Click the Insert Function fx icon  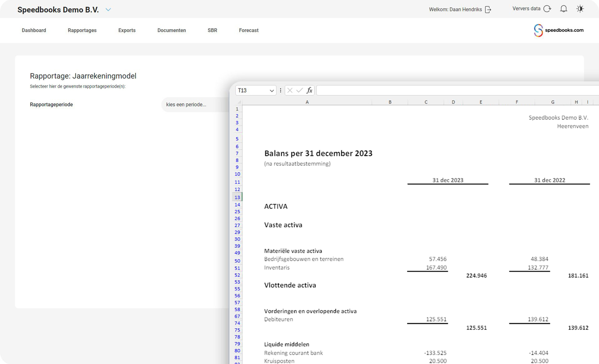coord(309,90)
